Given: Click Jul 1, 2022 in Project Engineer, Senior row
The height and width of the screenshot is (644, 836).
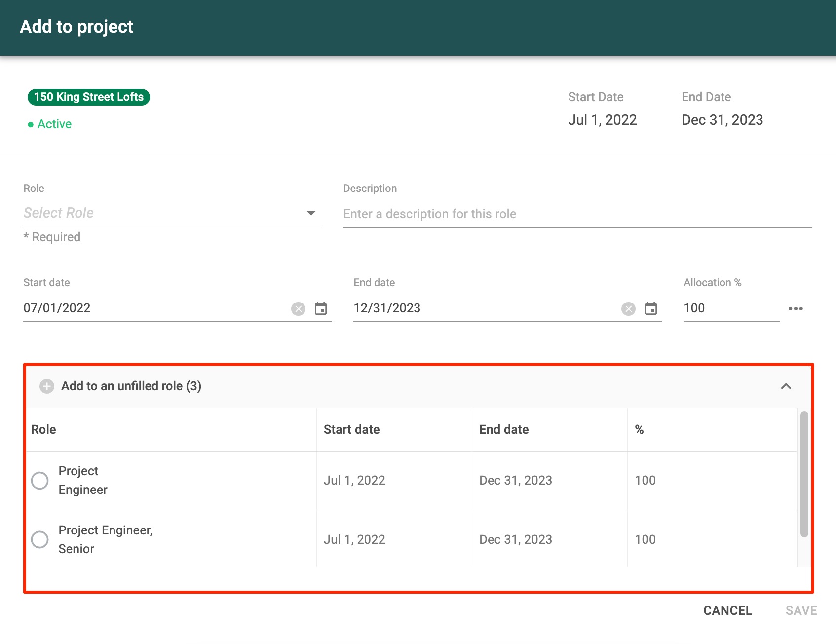Looking at the screenshot, I should click(x=354, y=539).
